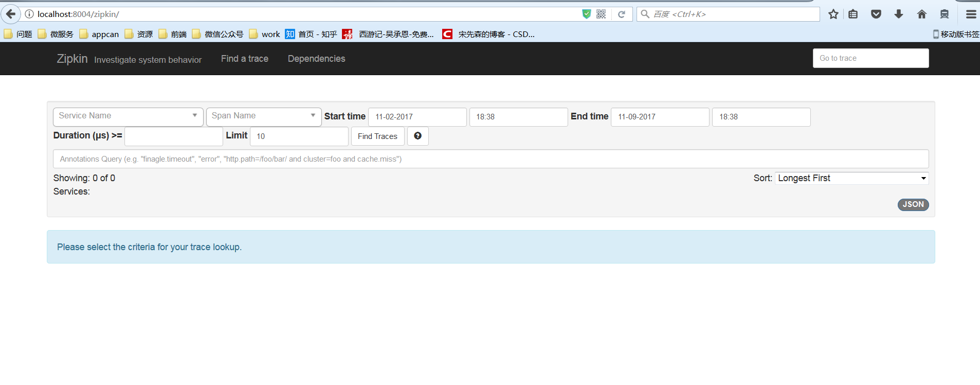
Task: Open the bookmarks list clipboard icon
Action: coord(853,14)
